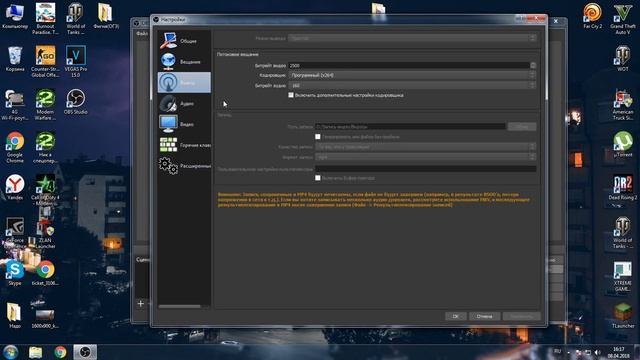
Task: Open the Skype desktop shortcut
Action: point(15,273)
